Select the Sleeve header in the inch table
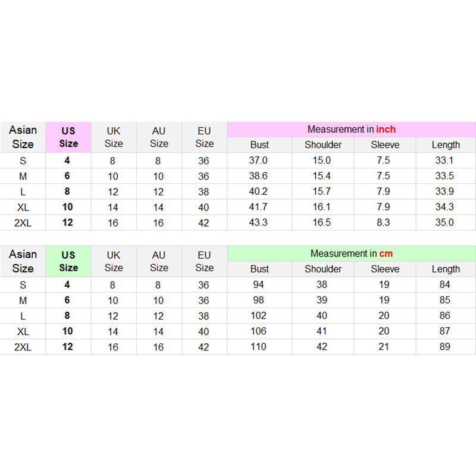This screenshot has height=476, width=476. 385,145
